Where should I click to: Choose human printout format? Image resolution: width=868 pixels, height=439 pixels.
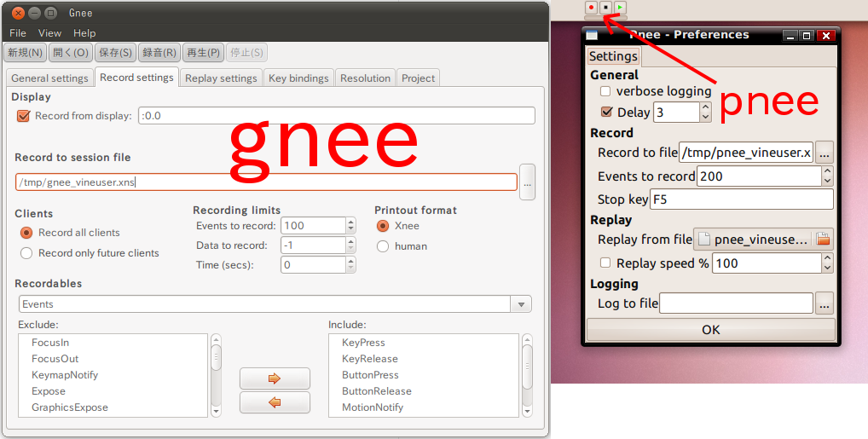coord(383,246)
